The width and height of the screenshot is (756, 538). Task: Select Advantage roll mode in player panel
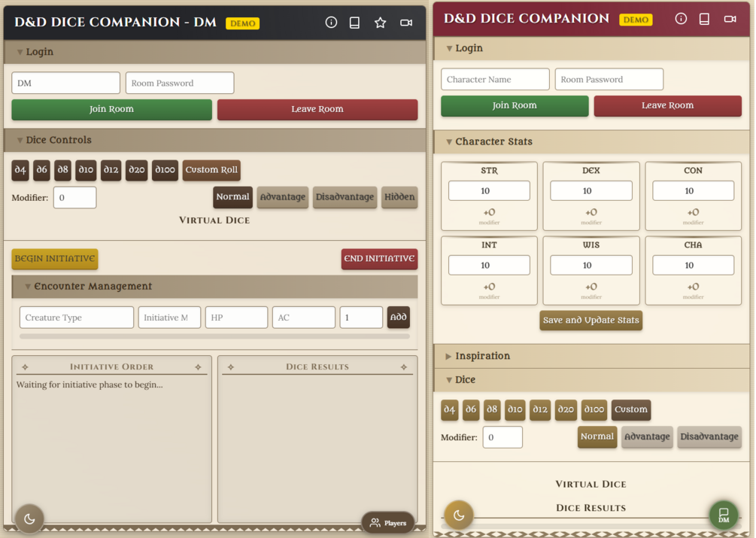(x=647, y=436)
